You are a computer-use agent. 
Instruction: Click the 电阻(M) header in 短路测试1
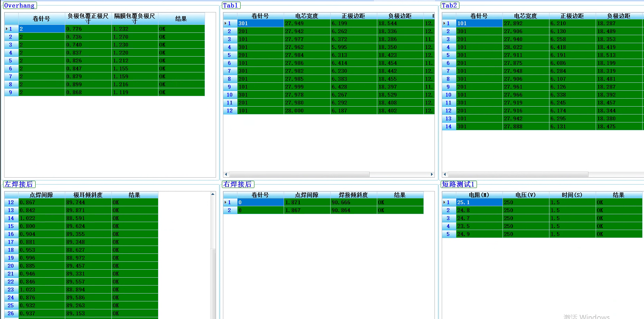click(479, 195)
